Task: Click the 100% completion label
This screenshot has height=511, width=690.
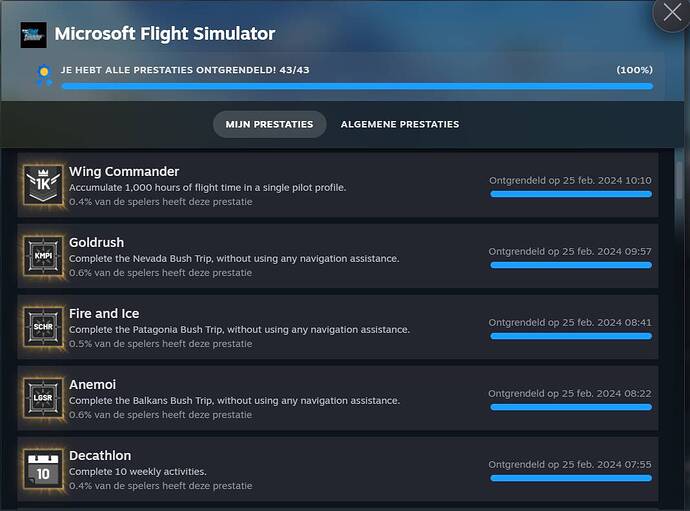Action: click(635, 70)
